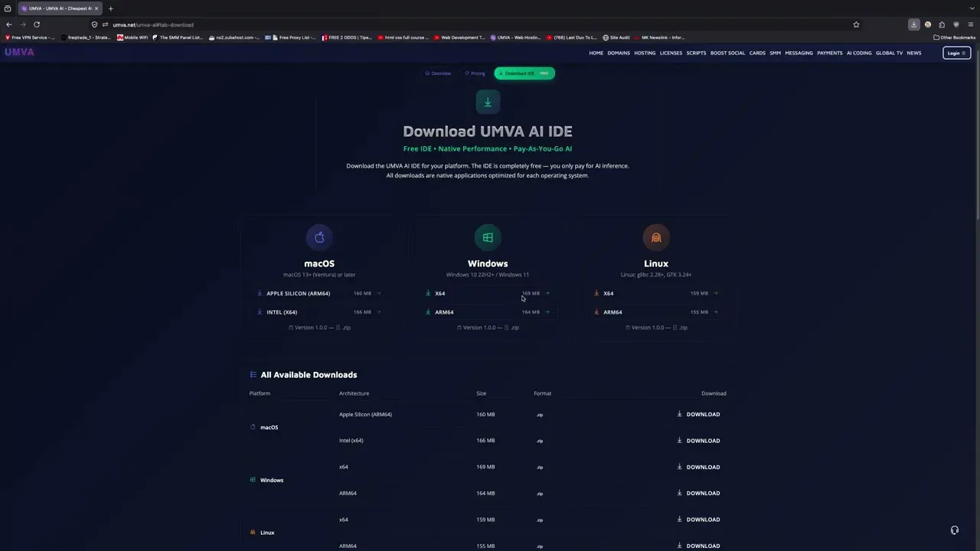Download Linux ARM64 build from card
980x551 pixels.
[x=656, y=312]
